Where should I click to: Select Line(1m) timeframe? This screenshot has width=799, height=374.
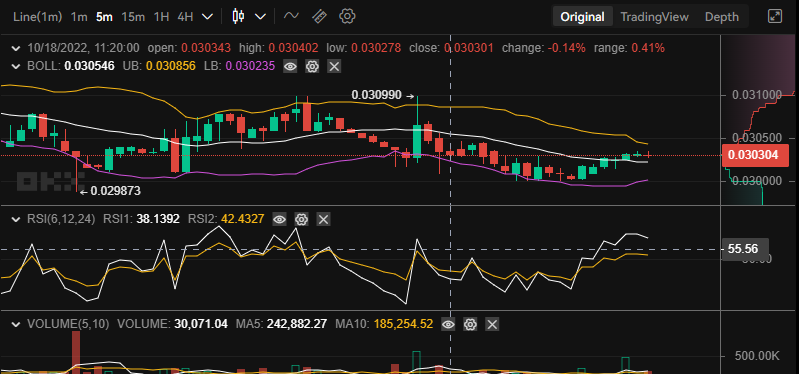pyautogui.click(x=38, y=17)
